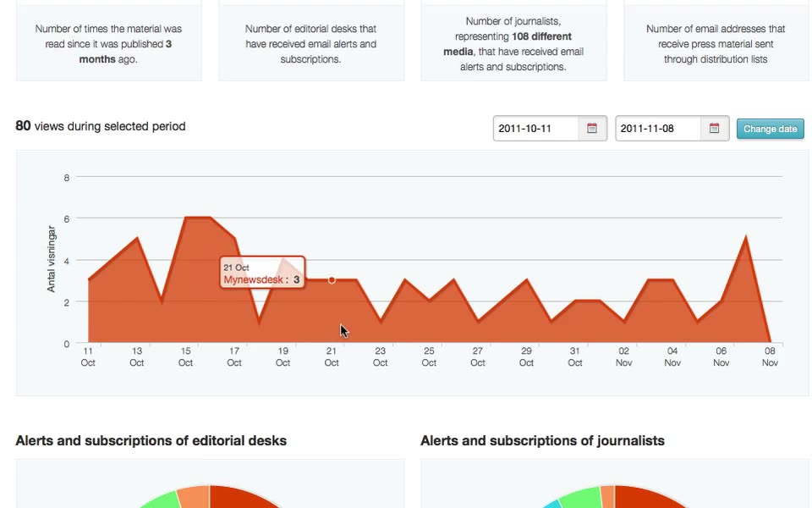
Task: Click the 'Alerts and subscriptions of editorial desks' heading
Action: pos(151,440)
